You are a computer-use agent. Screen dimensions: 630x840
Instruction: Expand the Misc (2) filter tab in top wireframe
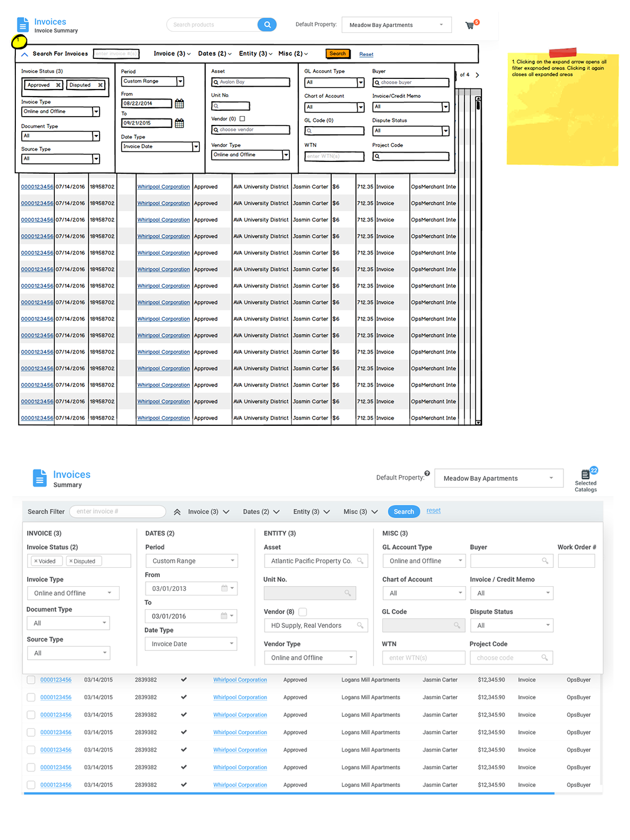293,54
